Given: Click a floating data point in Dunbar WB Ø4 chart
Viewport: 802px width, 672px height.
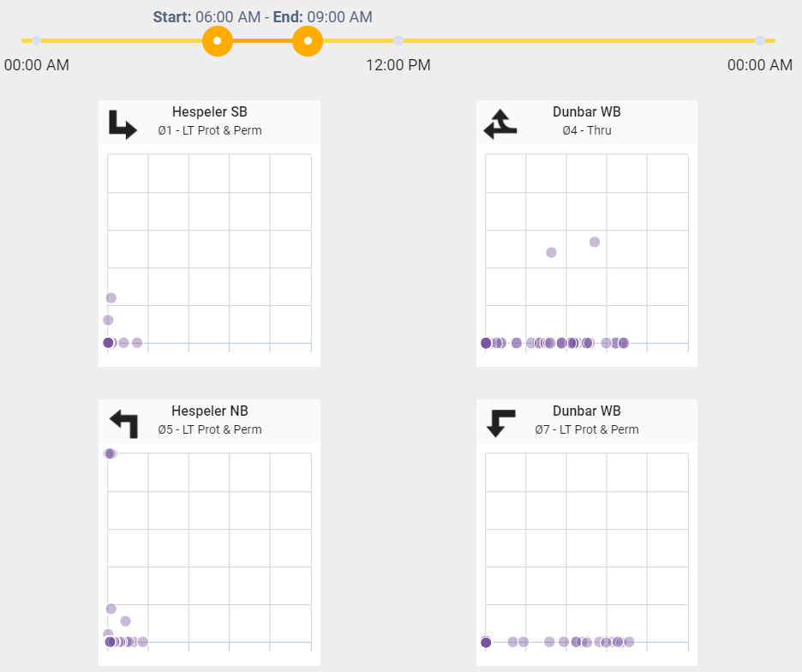Looking at the screenshot, I should (x=594, y=242).
